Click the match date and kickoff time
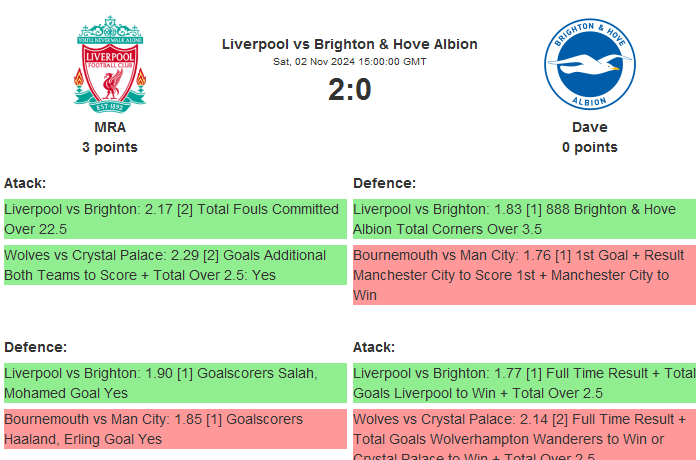 point(349,61)
